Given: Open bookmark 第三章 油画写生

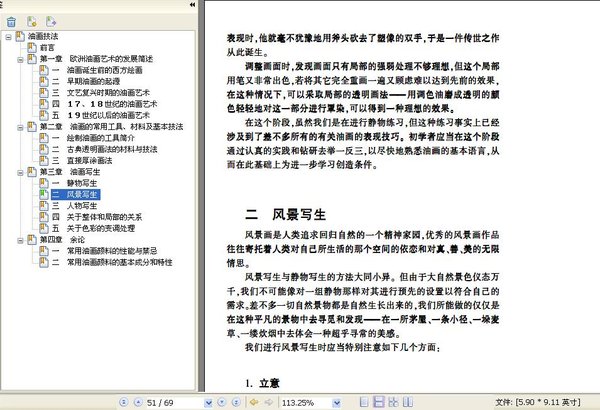Looking at the screenshot, I should (x=70, y=172).
